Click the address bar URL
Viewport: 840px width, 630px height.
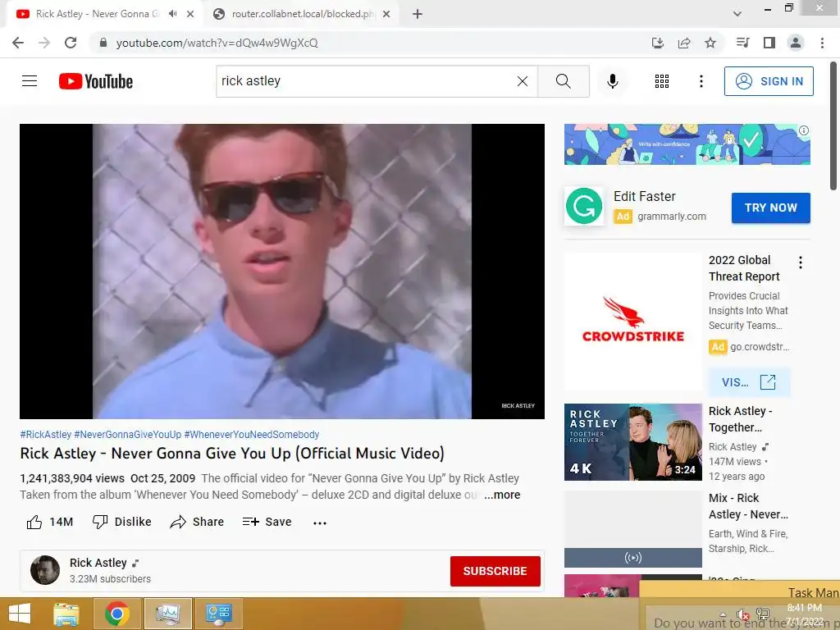pos(217,43)
